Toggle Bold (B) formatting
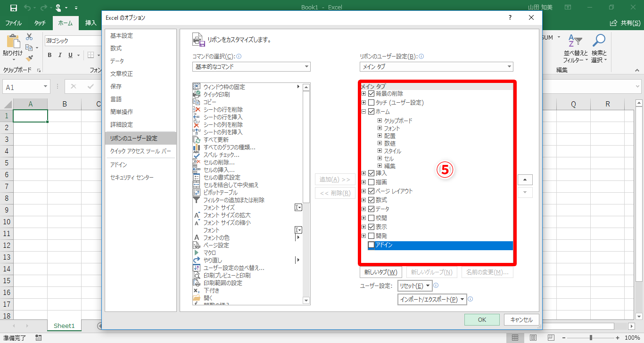 [x=50, y=55]
